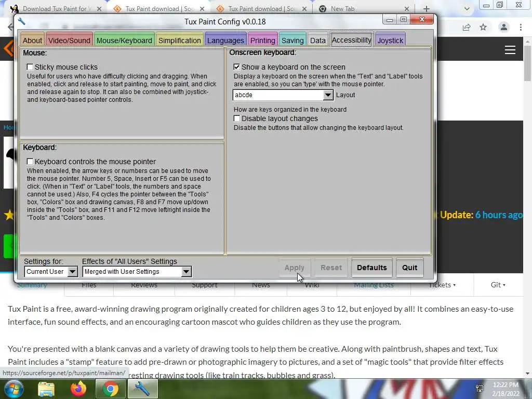Minimize the Tux Paint Config window
This screenshot has width=532, height=399.
(x=390, y=20)
